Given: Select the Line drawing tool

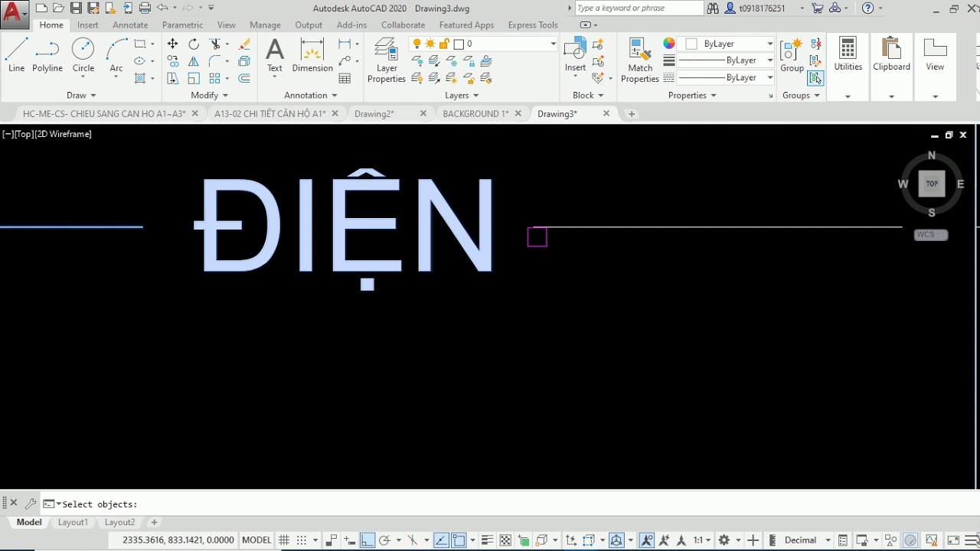Looking at the screenshot, I should coord(16,55).
